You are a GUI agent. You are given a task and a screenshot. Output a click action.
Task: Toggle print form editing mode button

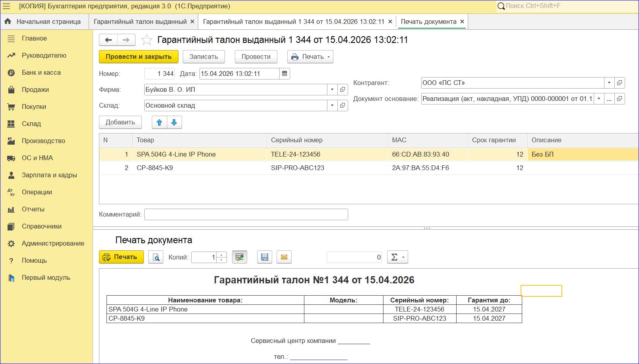[x=240, y=257]
